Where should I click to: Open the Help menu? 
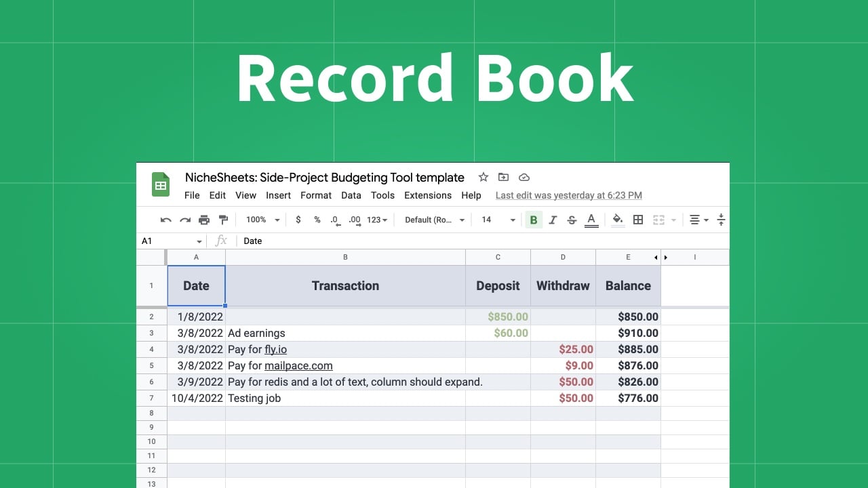tap(471, 195)
